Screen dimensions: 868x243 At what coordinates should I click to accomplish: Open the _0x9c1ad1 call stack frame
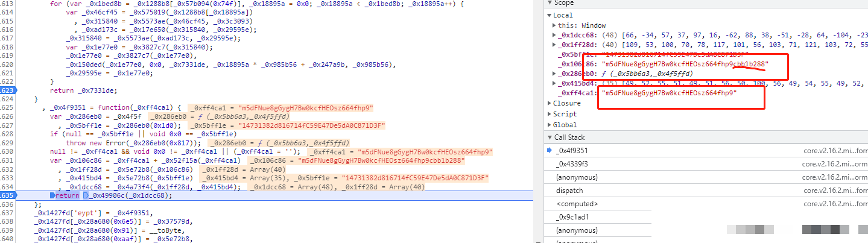572,217
